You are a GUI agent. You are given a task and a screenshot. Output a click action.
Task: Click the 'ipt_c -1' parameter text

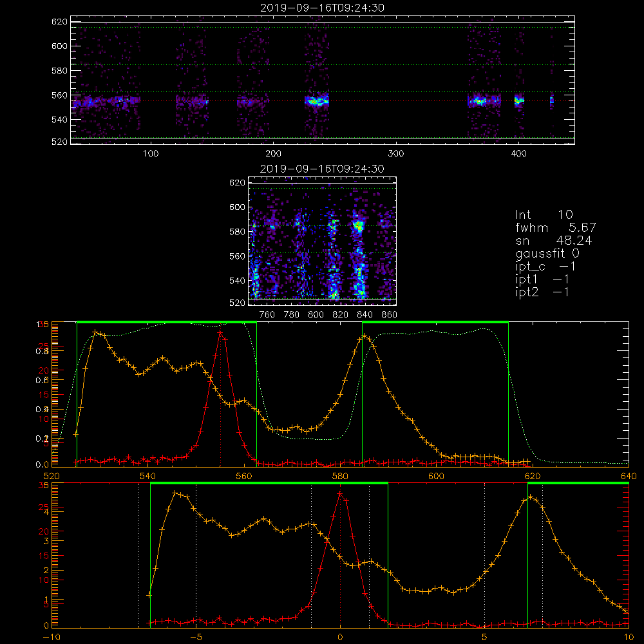coord(545,267)
